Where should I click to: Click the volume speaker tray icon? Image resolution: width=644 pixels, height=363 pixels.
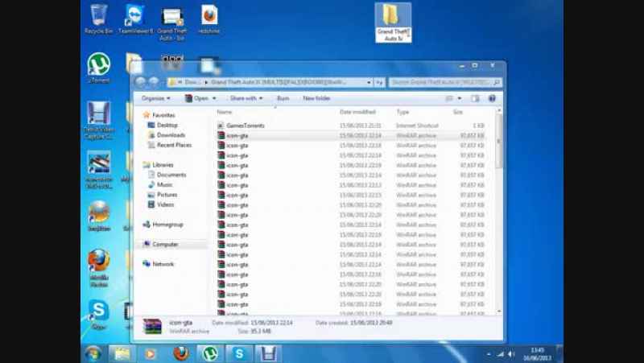[511, 354]
